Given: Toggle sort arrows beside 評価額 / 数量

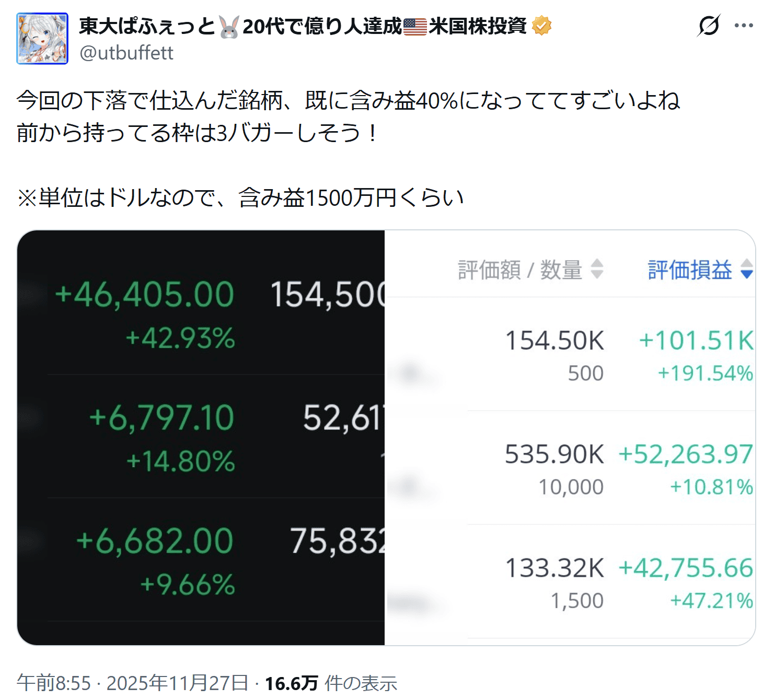Looking at the screenshot, I should point(597,270).
